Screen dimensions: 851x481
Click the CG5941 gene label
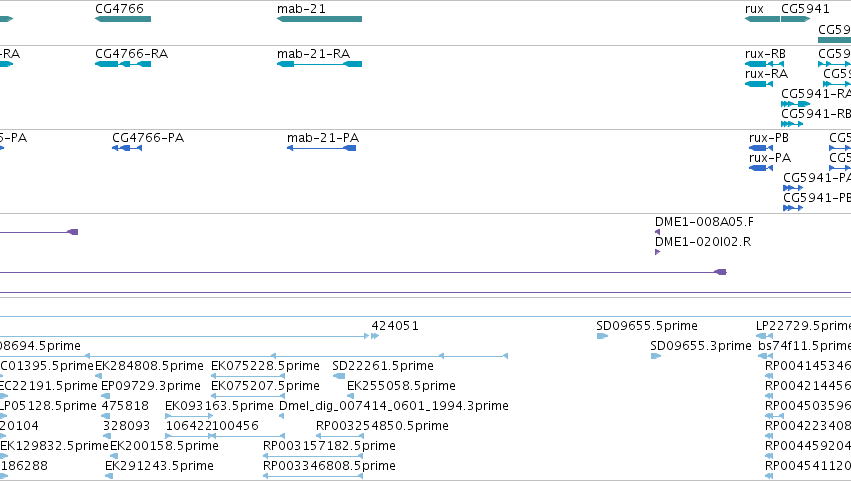pos(805,9)
